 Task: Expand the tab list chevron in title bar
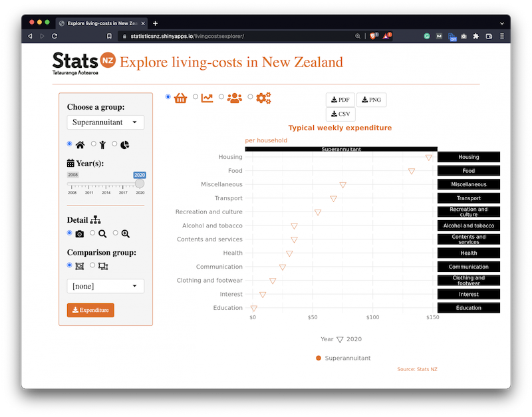pos(502,23)
